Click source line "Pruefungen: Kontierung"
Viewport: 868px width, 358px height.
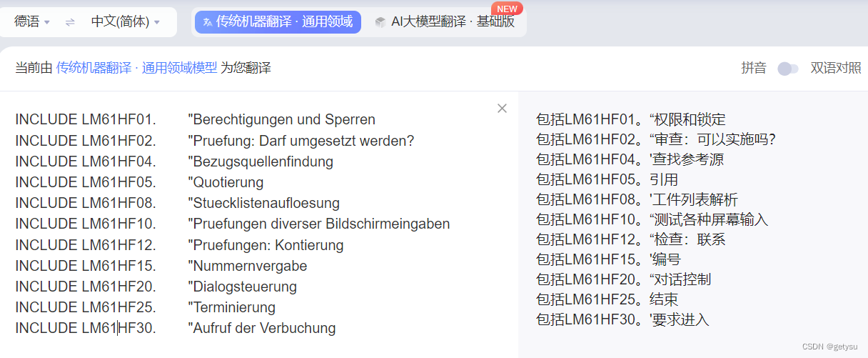pos(266,245)
